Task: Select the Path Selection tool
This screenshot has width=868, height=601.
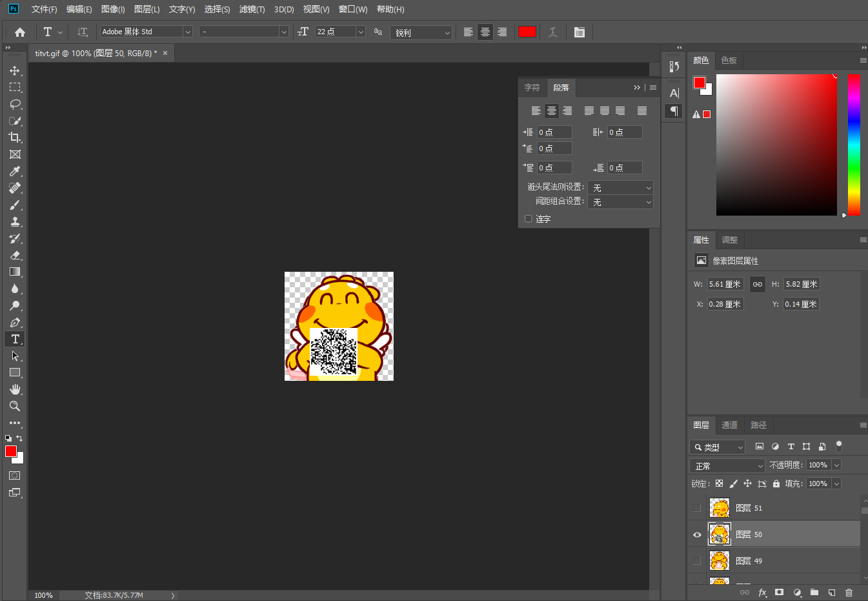Action: point(15,356)
